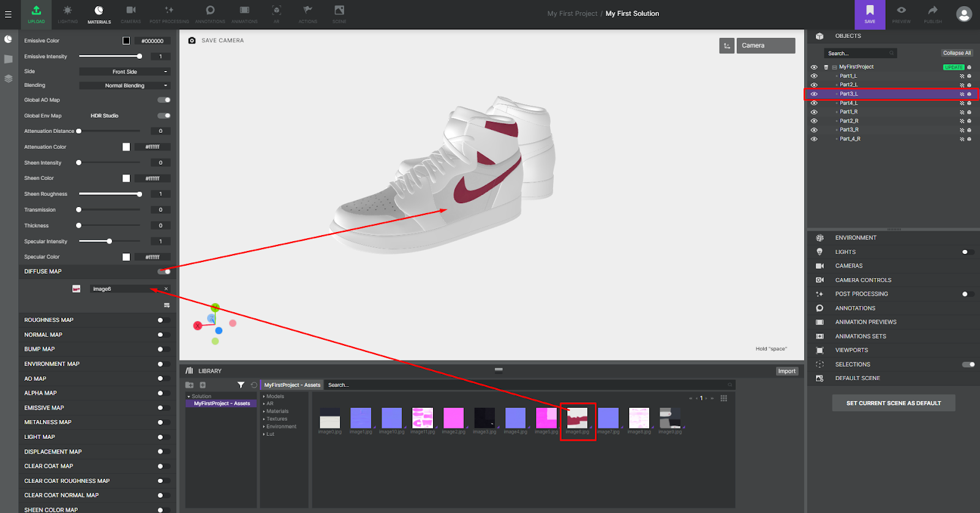980x513 pixels.
Task: Remove image6 from the diffuse map
Action: click(166, 289)
